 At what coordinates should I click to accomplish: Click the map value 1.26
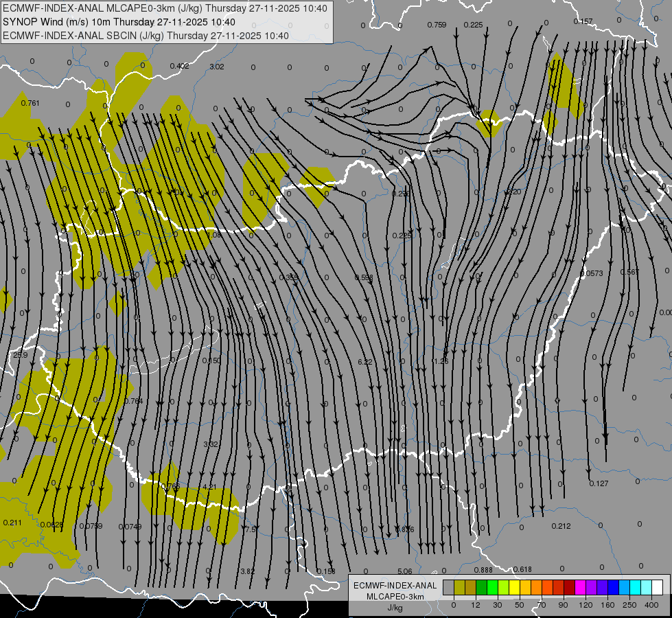point(441,361)
